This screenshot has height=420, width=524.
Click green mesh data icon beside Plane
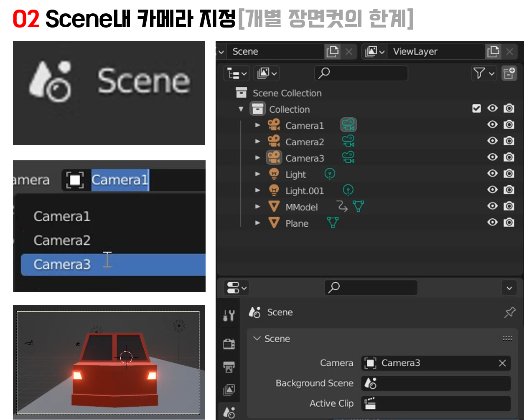(333, 223)
